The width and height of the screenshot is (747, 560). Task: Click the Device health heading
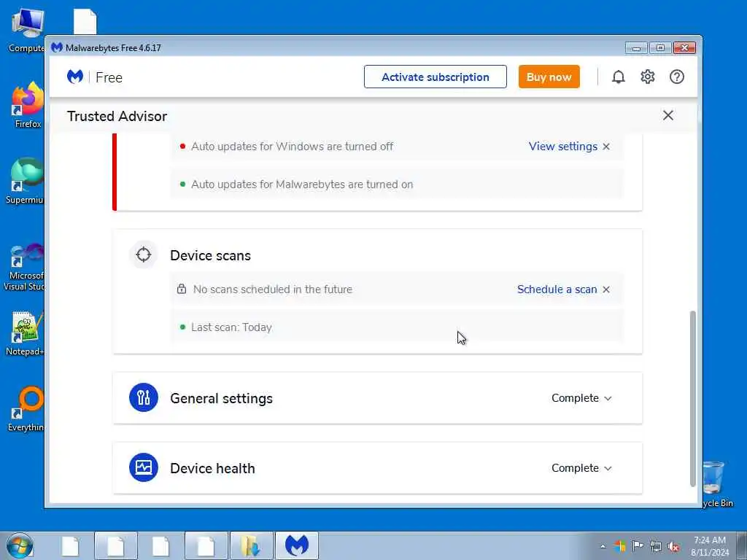[x=212, y=468]
